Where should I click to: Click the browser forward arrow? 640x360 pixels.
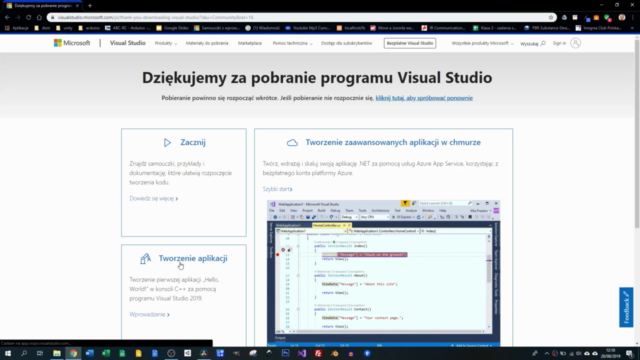click(x=18, y=17)
